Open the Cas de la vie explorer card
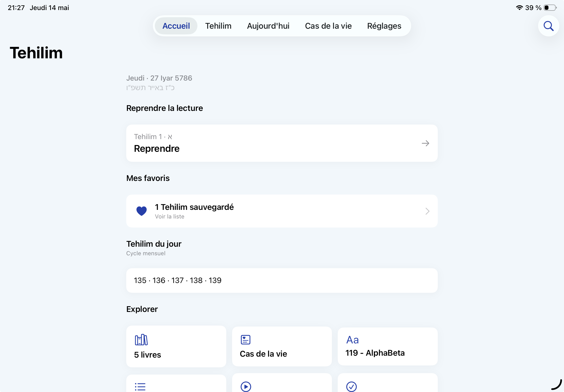 [282, 346]
